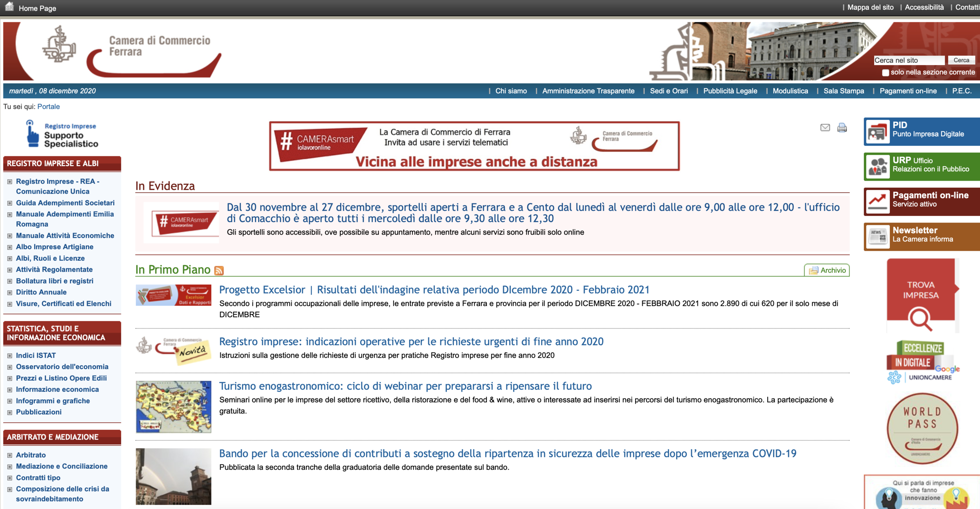Expand the Diritto Annuale sidebar item
This screenshot has height=509, width=980.
pyautogui.click(x=10, y=293)
